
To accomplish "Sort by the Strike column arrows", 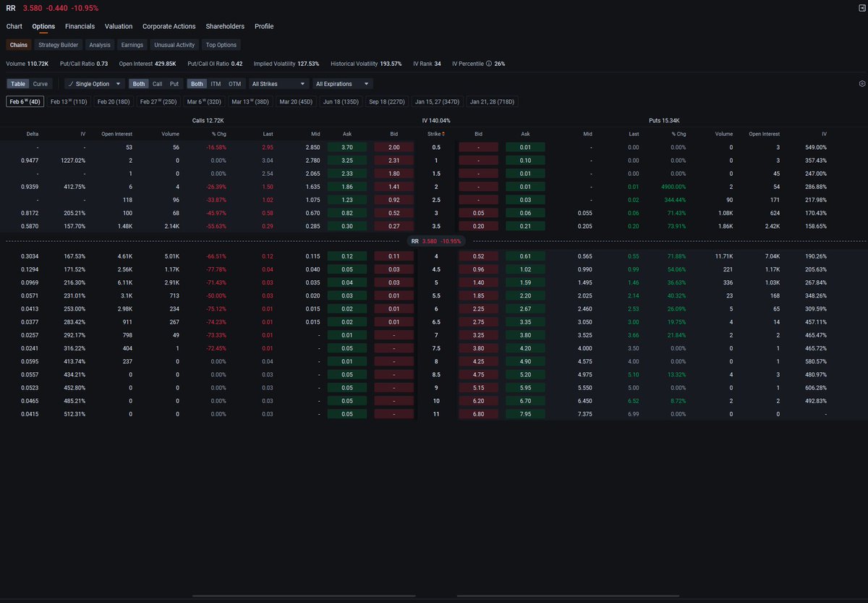I will coord(443,134).
